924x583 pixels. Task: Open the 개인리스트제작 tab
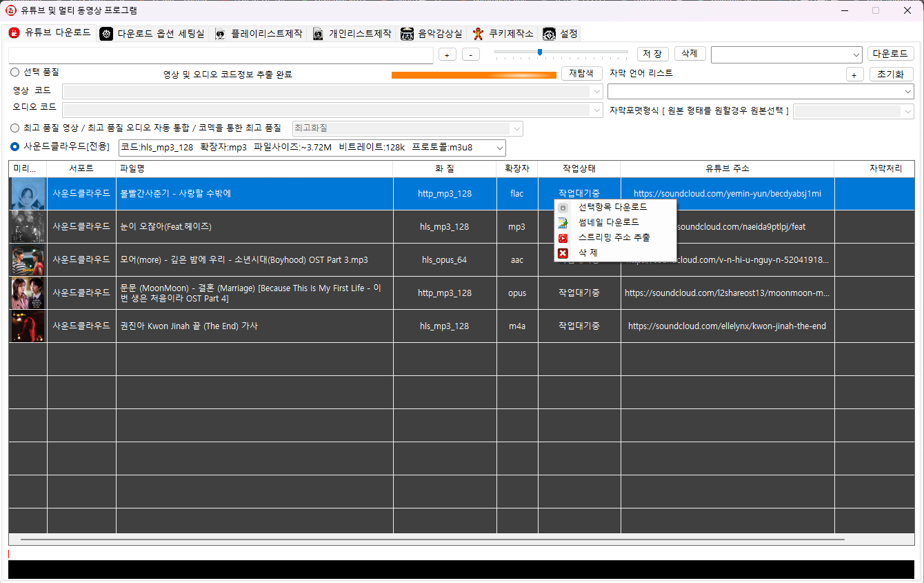click(x=352, y=34)
